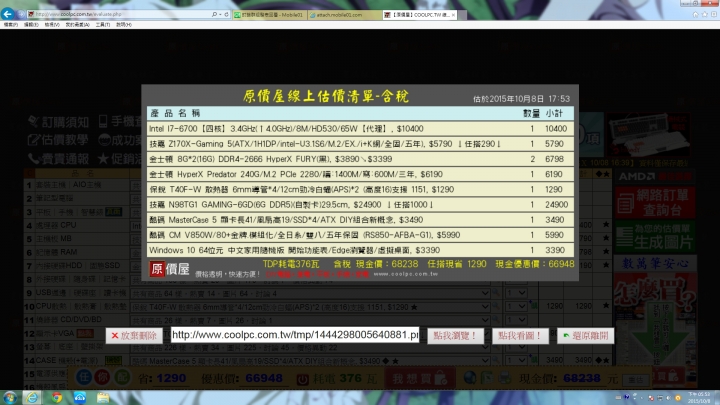This screenshot has width=720, height=405.
Task: Click the save disk icon in bottom bar
Action: (x=488, y=378)
